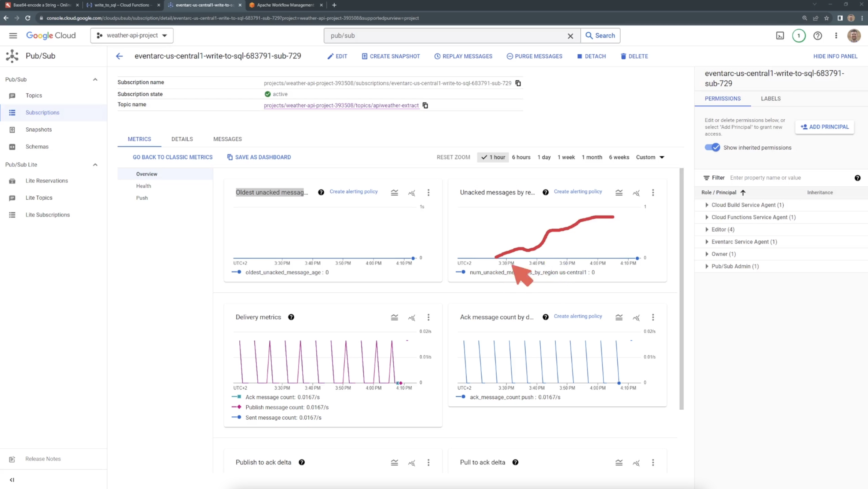Toggle legend on Oldest unacked message chart
The height and width of the screenshot is (489, 868).
(394, 193)
